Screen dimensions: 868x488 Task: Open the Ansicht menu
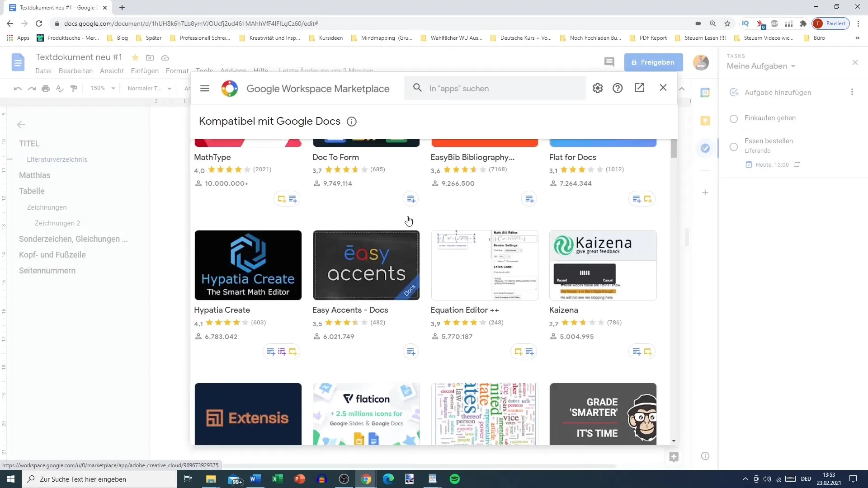[112, 71]
